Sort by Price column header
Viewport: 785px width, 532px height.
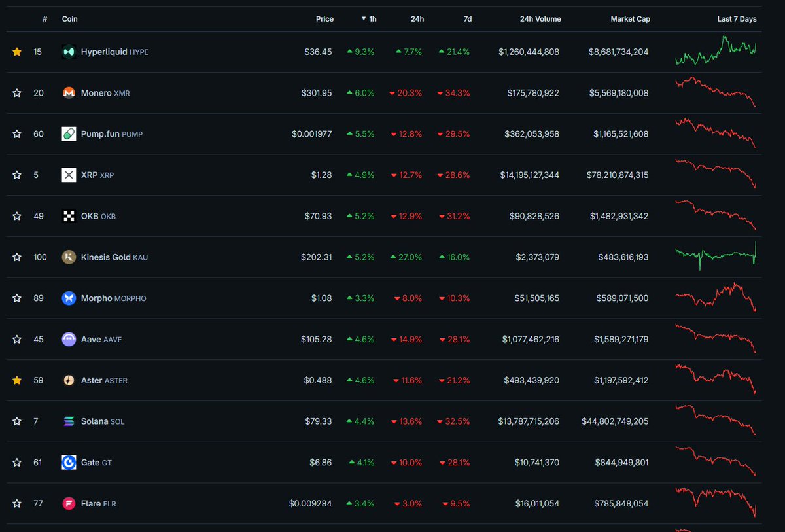tap(324, 19)
